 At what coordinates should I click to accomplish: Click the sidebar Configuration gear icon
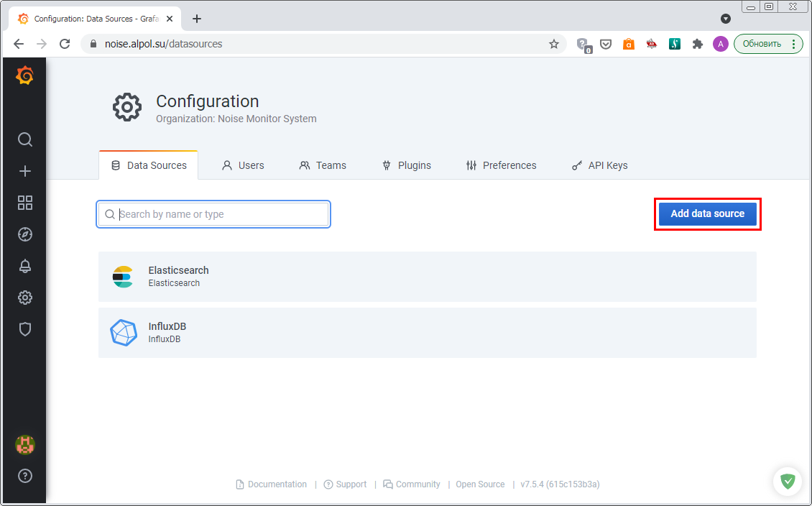[25, 298]
